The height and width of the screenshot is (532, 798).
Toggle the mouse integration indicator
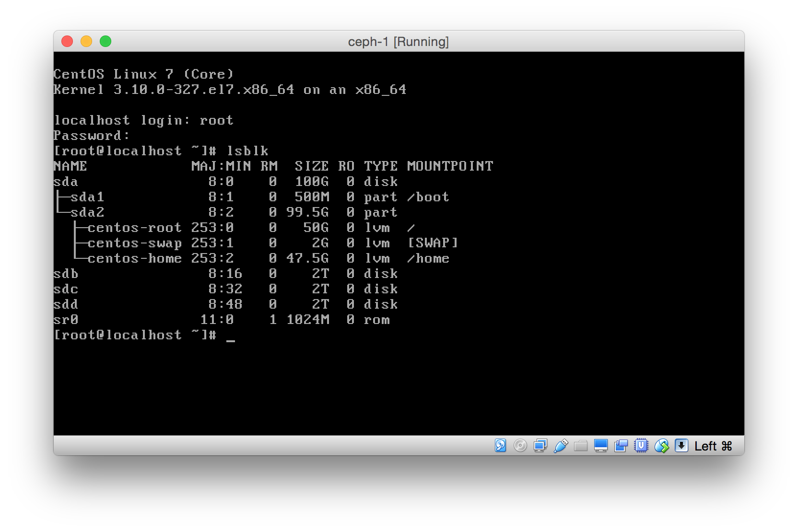click(x=661, y=446)
